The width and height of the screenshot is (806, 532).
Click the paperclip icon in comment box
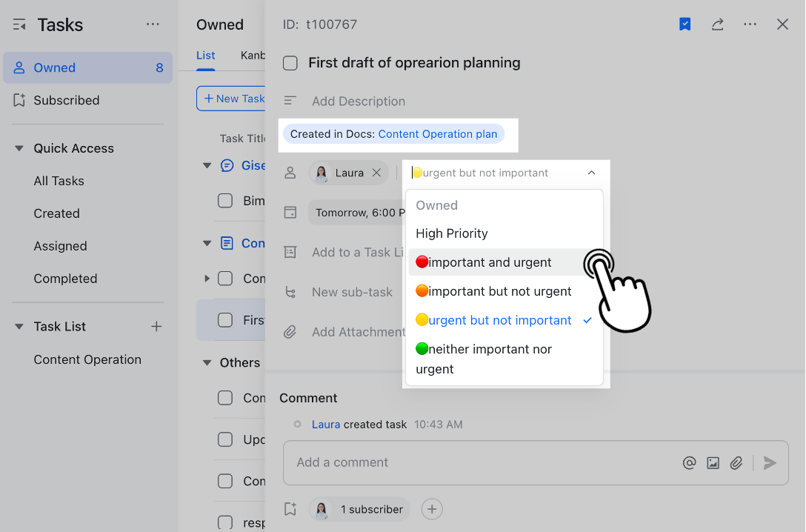736,463
